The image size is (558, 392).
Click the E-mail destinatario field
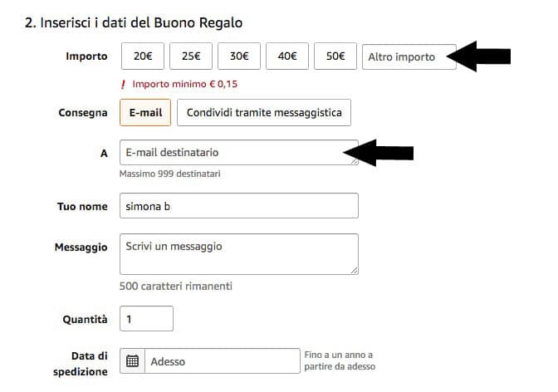coord(239,152)
